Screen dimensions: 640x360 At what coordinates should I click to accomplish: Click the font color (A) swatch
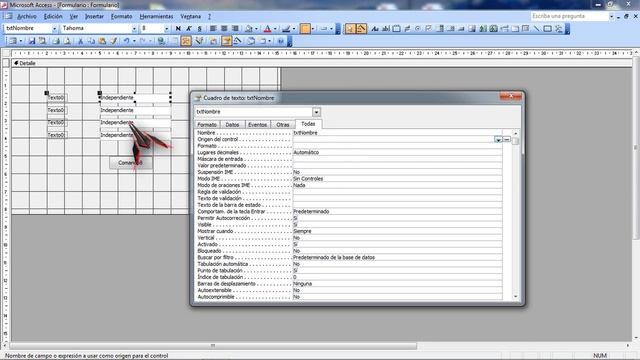click(267, 29)
